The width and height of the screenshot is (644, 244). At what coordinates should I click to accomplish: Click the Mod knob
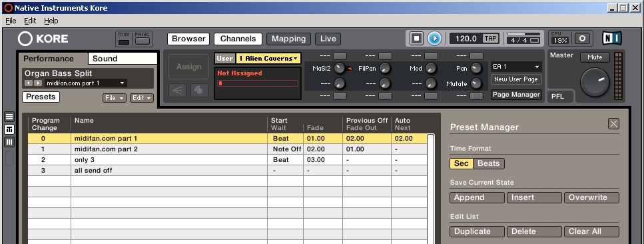(x=431, y=68)
